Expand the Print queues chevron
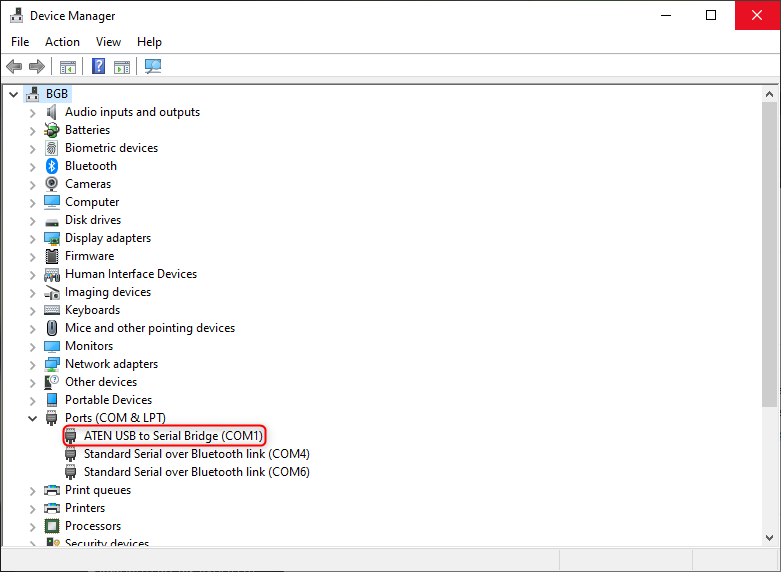The width and height of the screenshot is (781, 572). click(32, 491)
